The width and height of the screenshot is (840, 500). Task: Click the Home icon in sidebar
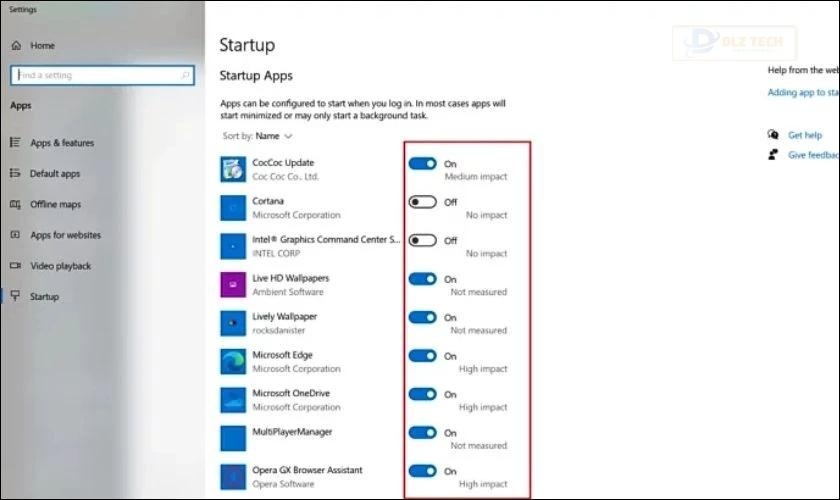pyautogui.click(x=17, y=46)
